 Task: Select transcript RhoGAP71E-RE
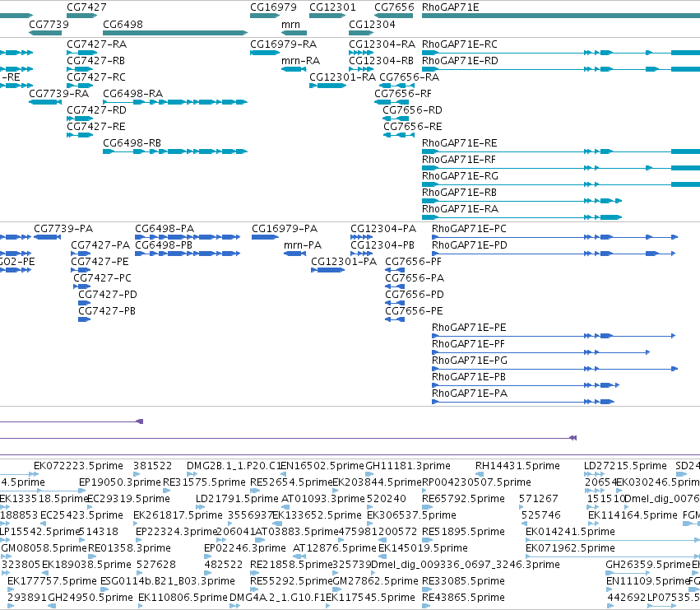coord(561,151)
